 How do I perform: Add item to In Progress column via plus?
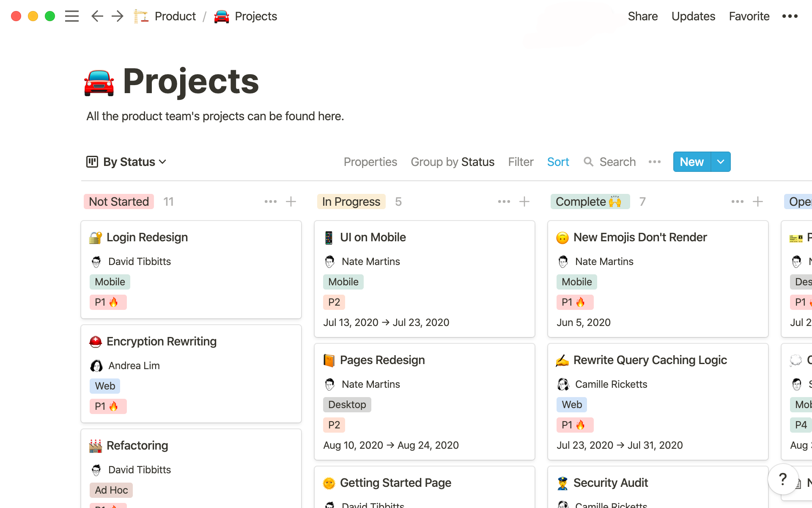[x=524, y=202]
